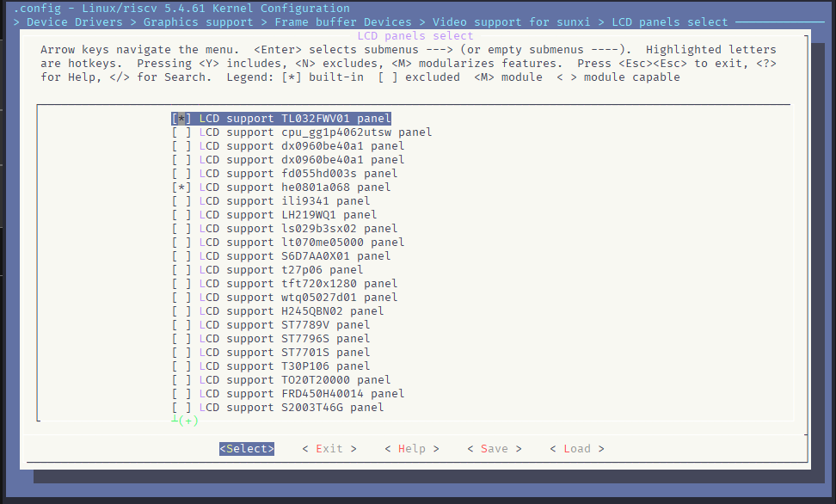The height and width of the screenshot is (504, 836).
Task: Enable the cpu_gg1p4062utsw panel checkbox
Action: point(181,132)
